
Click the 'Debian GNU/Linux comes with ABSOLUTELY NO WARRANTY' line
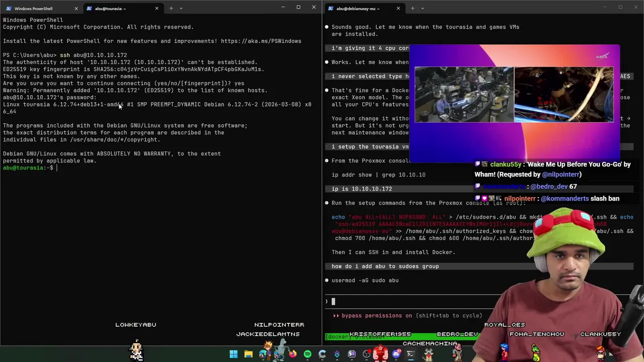coord(112,154)
